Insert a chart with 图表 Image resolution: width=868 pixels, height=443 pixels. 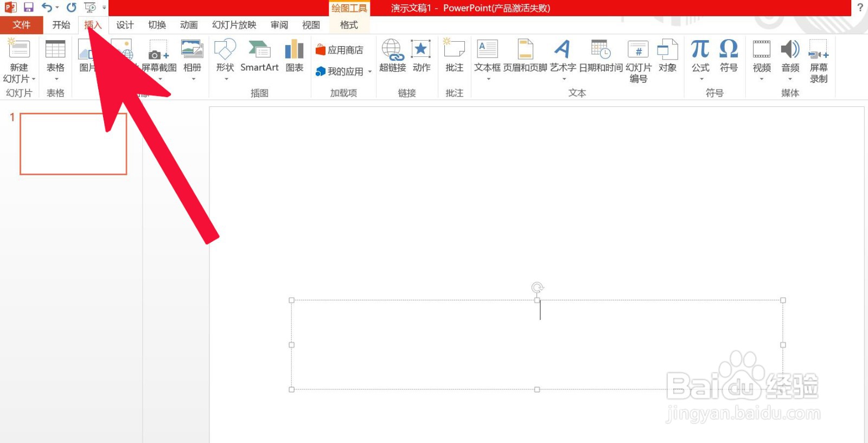coord(295,56)
